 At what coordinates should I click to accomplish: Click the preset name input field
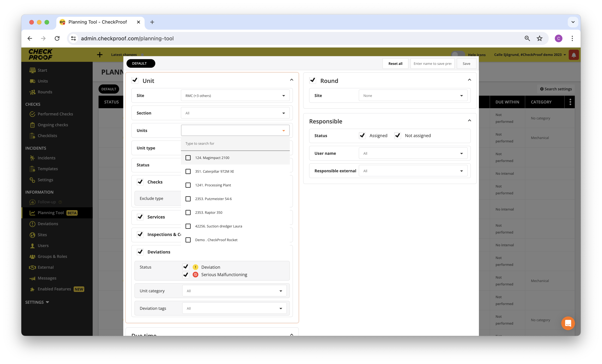pos(432,64)
